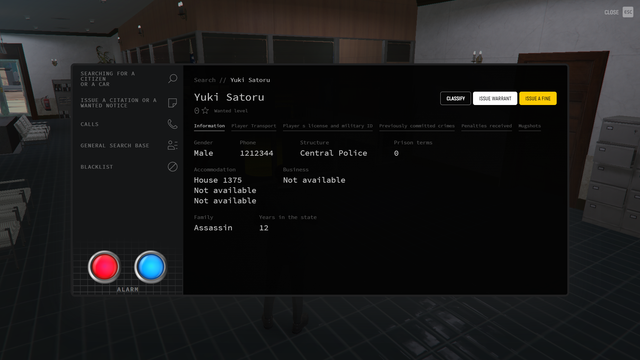
Task: Switch to the Player Transport tab
Action: click(254, 126)
